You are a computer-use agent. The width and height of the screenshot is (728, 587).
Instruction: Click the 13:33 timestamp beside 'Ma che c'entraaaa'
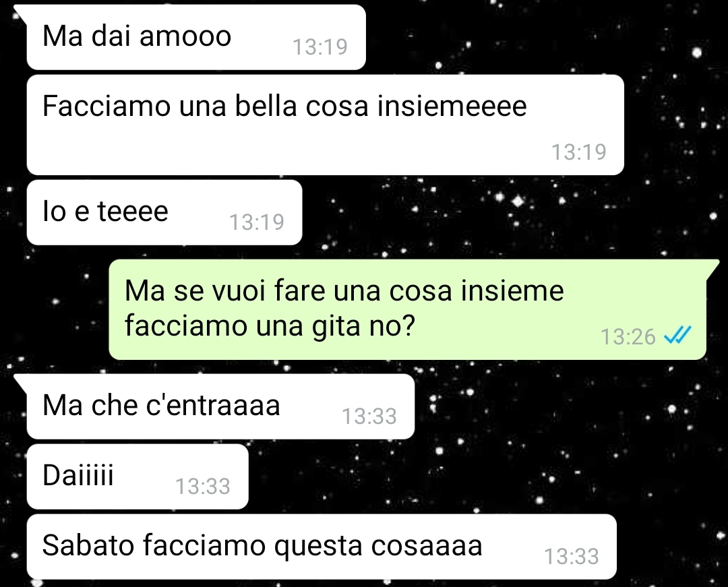(369, 416)
